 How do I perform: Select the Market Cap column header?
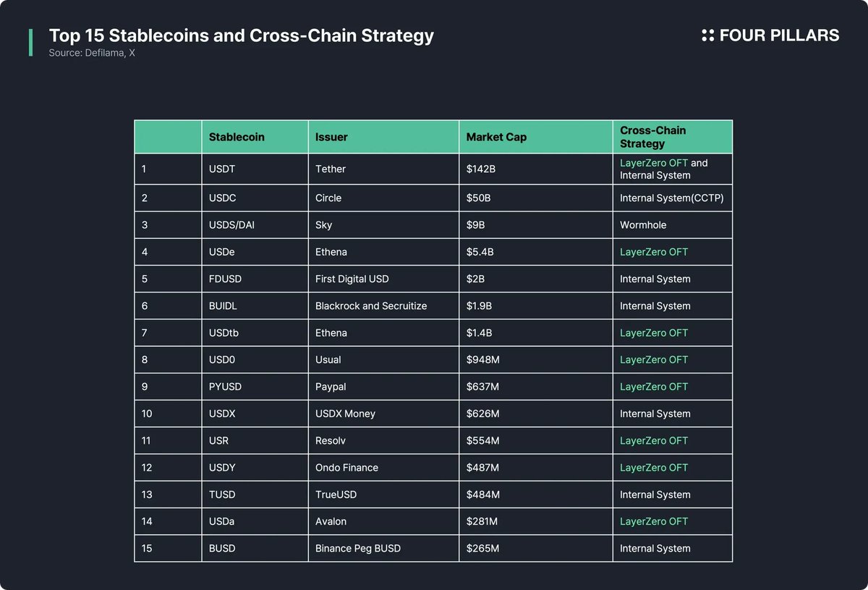[496, 137]
